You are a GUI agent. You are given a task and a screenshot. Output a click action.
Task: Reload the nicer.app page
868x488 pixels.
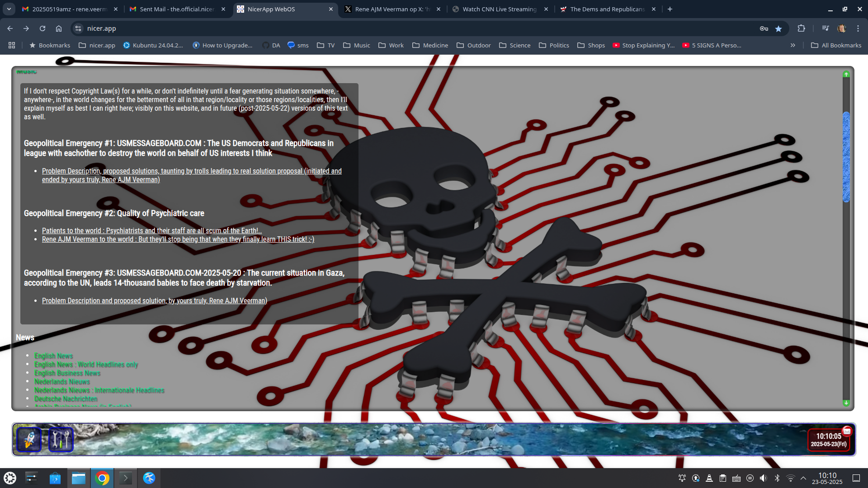pyautogui.click(x=42, y=28)
